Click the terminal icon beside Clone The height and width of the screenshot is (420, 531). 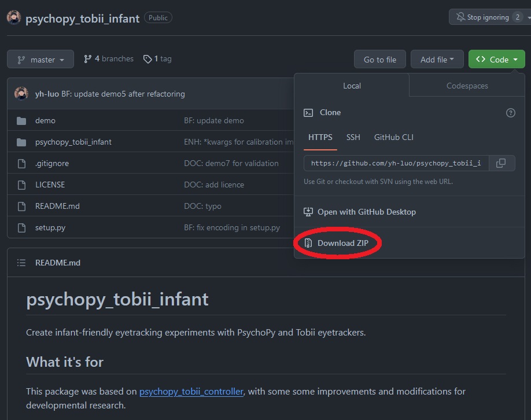pyautogui.click(x=308, y=113)
